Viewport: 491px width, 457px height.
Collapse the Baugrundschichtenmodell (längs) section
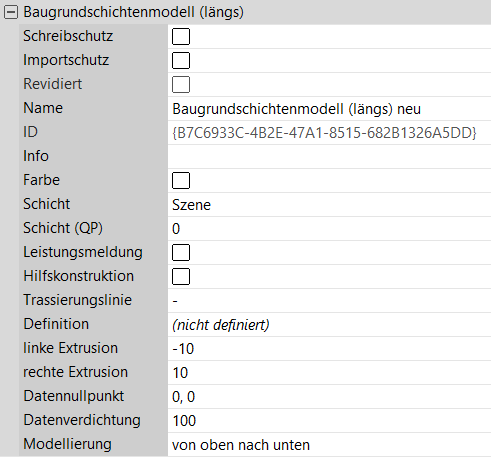(x=11, y=12)
